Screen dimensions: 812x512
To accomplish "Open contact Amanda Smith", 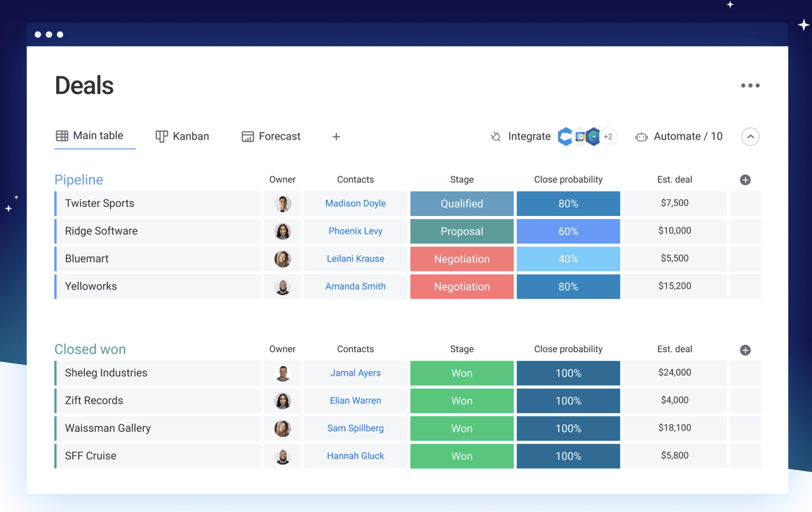I will [x=356, y=286].
